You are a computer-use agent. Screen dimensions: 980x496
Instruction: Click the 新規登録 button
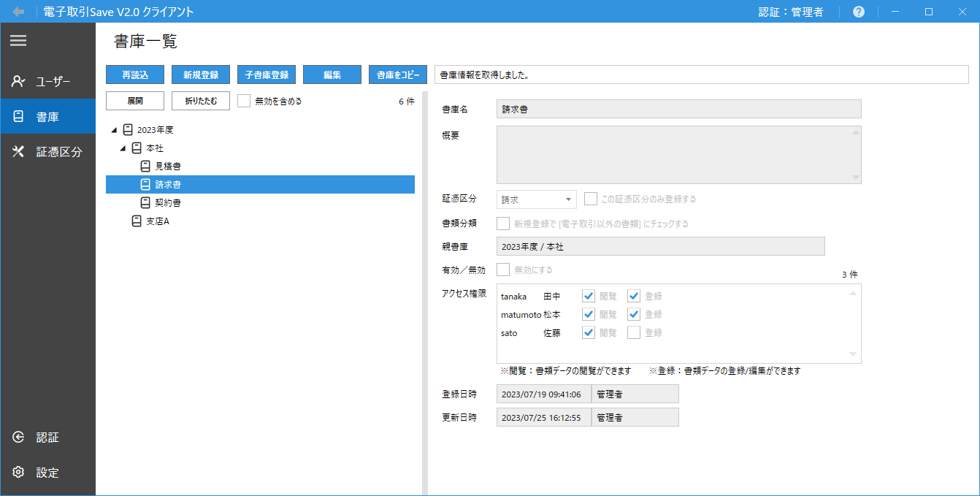pos(201,75)
